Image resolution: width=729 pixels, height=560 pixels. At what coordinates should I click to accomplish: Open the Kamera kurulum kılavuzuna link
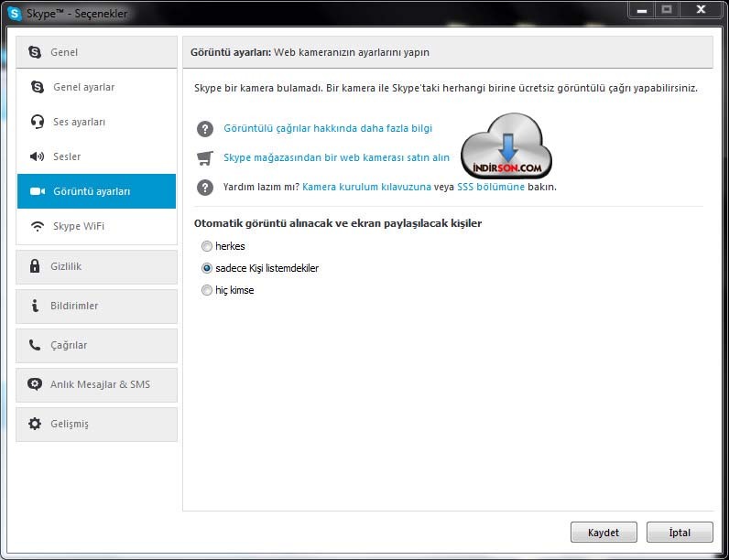(x=367, y=187)
